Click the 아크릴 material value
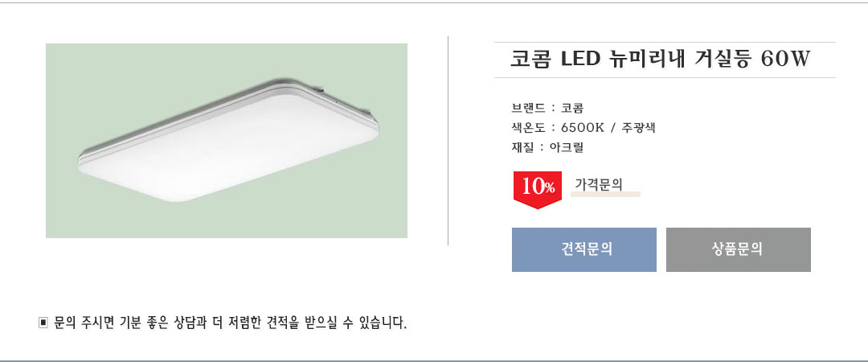 click(567, 147)
